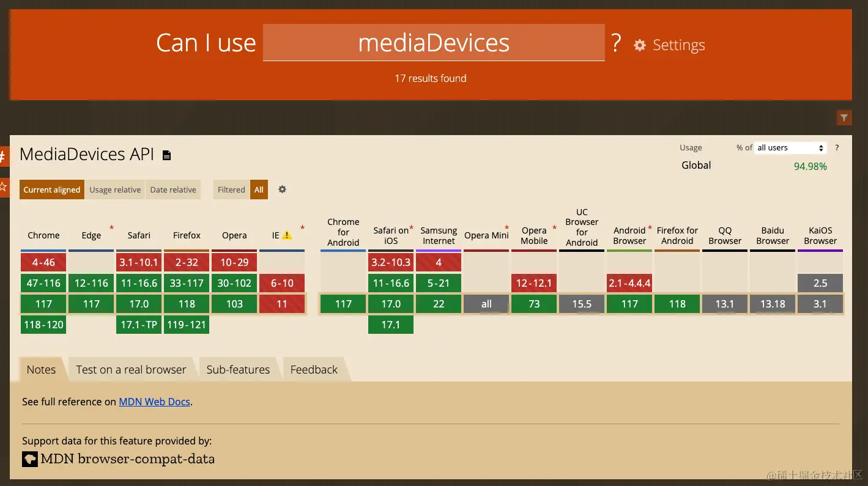Click Baidu Browser 13.18 cell
The width and height of the screenshot is (868, 486).
pos(773,304)
